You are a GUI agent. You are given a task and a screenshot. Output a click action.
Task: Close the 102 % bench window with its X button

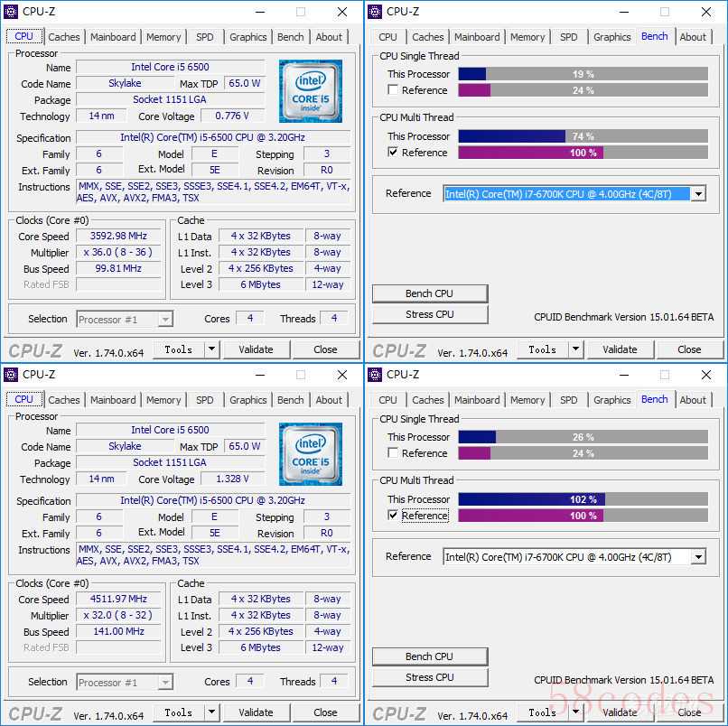(706, 375)
